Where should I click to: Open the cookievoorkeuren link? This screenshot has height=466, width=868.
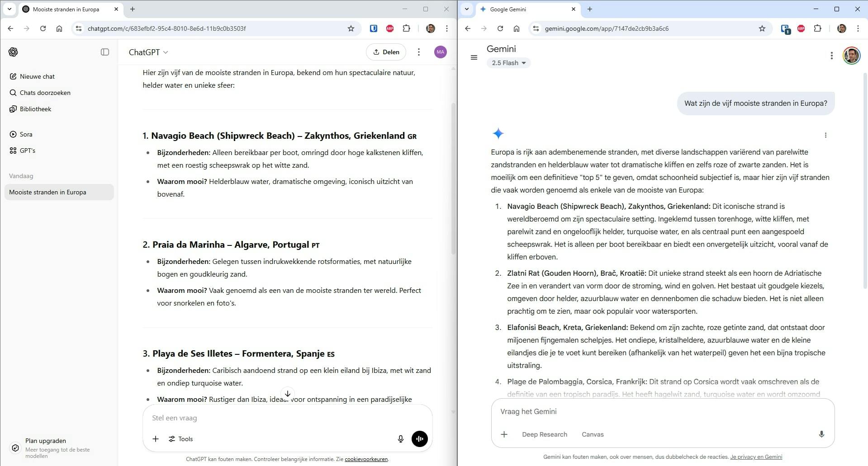click(x=366, y=459)
